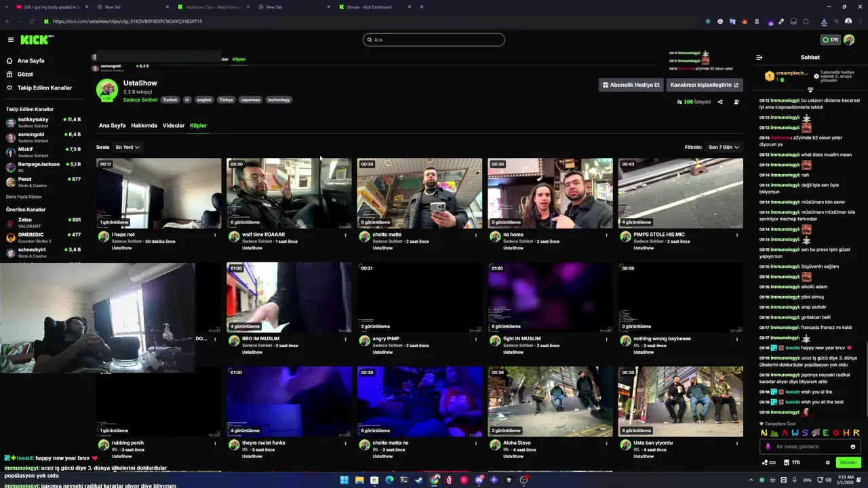The image size is (868, 488).
Task: Click the user icon beside share
Action: click(x=736, y=102)
